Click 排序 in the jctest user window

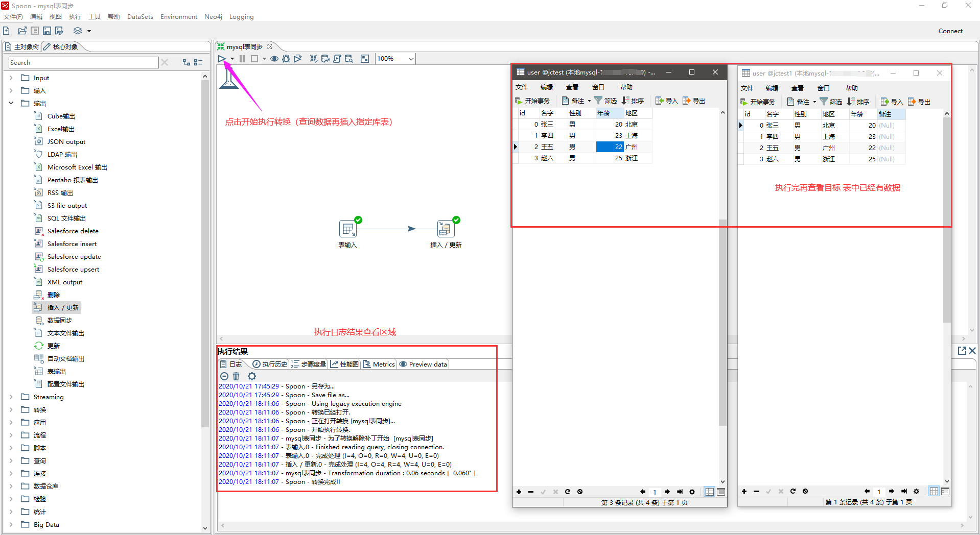(633, 101)
